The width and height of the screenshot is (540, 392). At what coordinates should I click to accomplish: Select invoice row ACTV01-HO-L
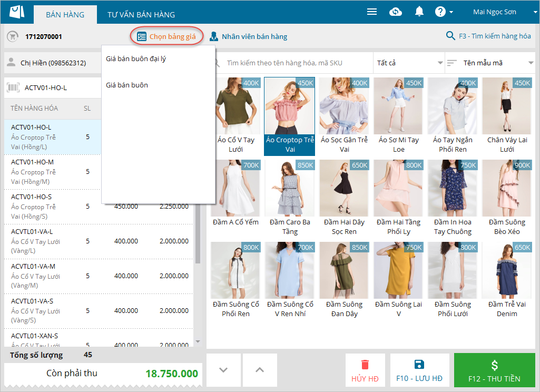point(53,137)
